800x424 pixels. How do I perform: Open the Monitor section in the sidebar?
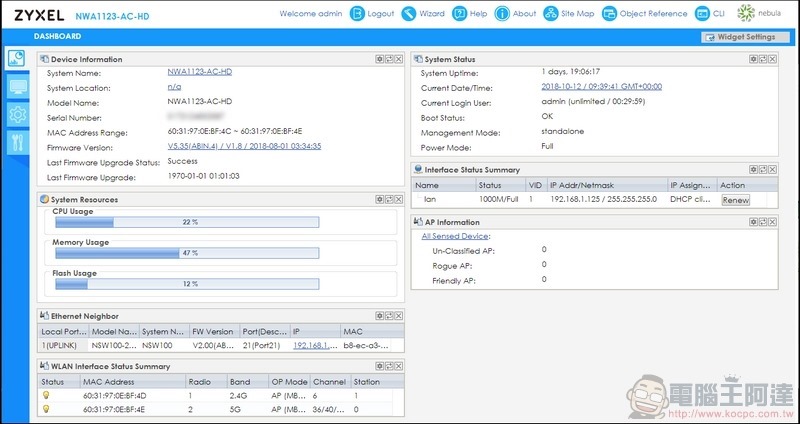coord(17,87)
